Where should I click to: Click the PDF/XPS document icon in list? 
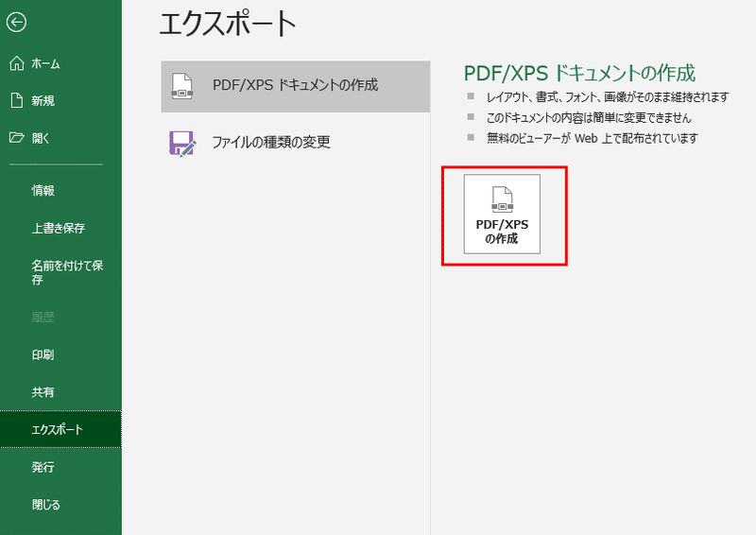pyautogui.click(x=182, y=86)
